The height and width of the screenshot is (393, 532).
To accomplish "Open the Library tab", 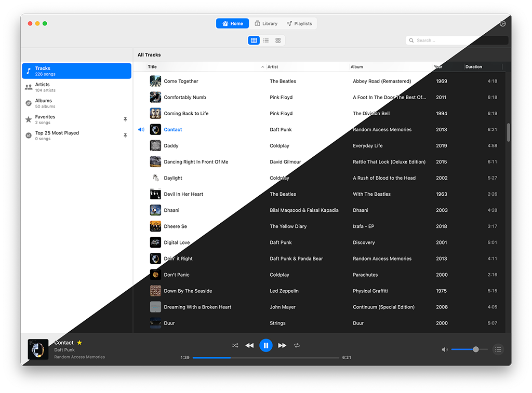I will (266, 23).
